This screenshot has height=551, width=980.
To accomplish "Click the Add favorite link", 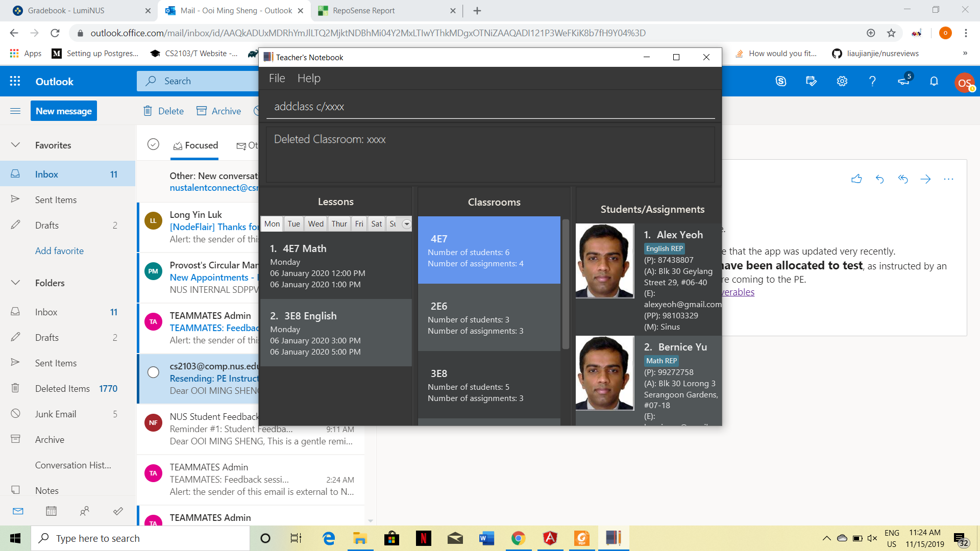I will click(x=59, y=251).
